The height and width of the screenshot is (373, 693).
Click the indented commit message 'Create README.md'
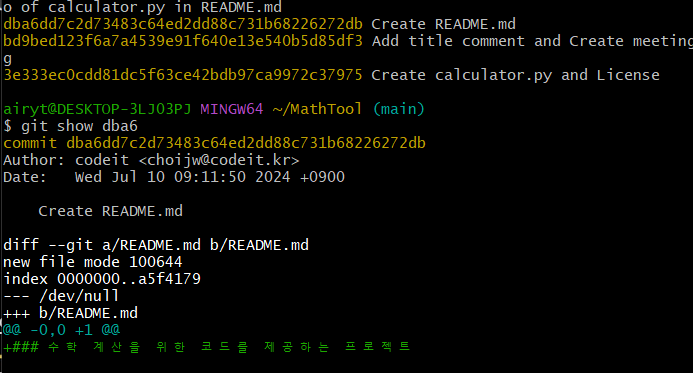pos(110,211)
